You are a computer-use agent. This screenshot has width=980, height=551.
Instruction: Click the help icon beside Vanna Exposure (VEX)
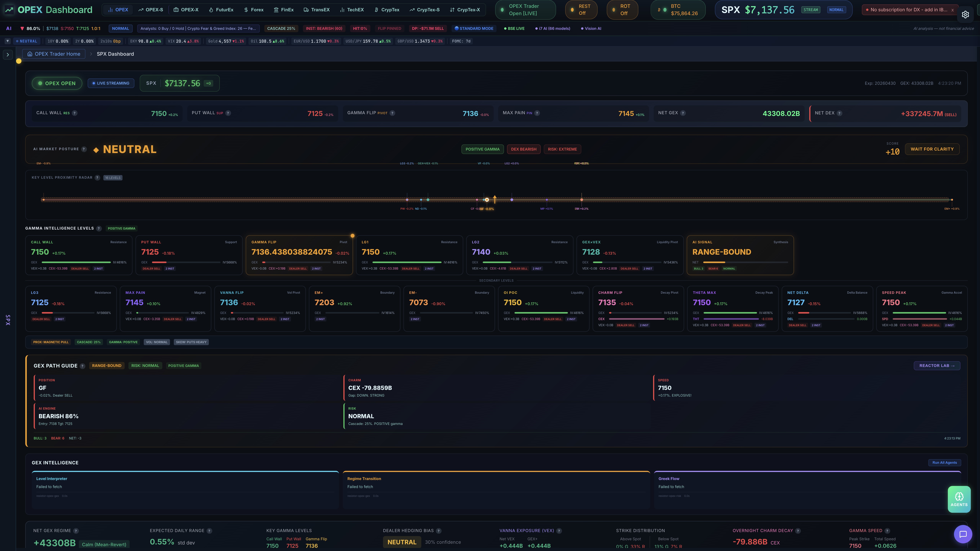[x=559, y=531]
